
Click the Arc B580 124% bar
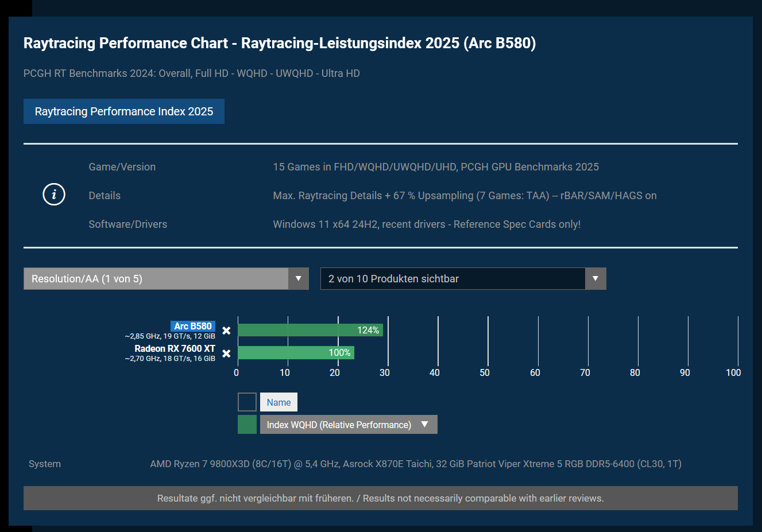point(310,330)
